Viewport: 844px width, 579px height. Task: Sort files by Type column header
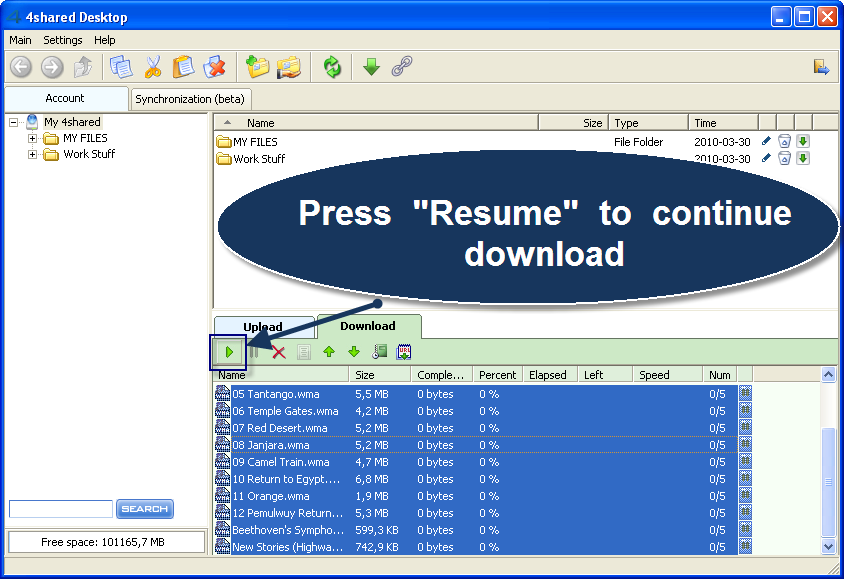pyautogui.click(x=649, y=123)
